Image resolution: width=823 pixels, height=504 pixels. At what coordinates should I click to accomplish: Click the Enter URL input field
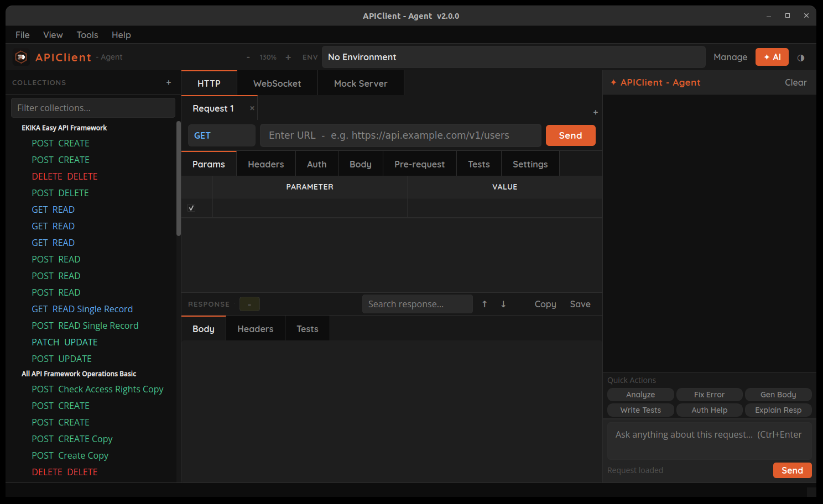[400, 135]
